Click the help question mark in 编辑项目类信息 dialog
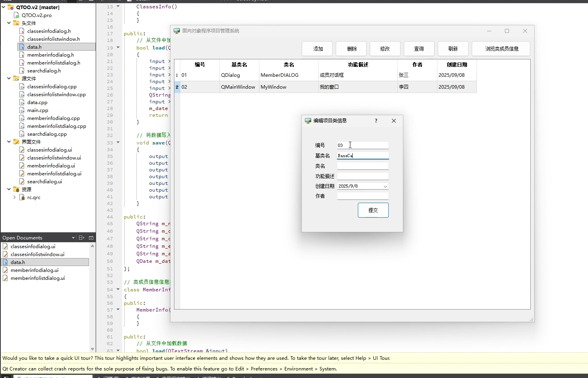This screenshot has height=378, width=588. (x=376, y=121)
